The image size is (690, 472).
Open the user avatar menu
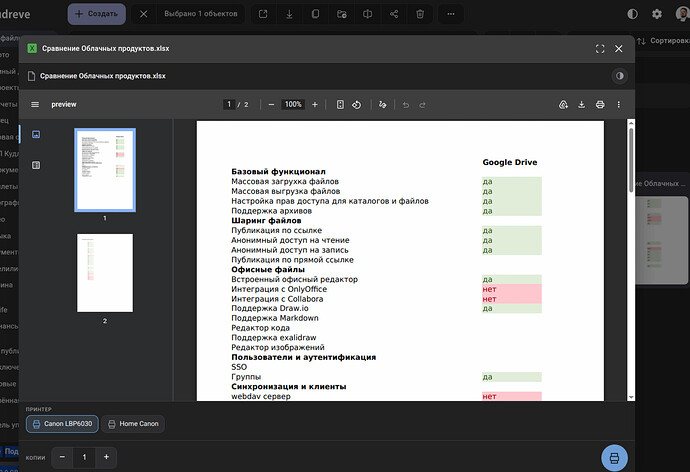coord(683,14)
